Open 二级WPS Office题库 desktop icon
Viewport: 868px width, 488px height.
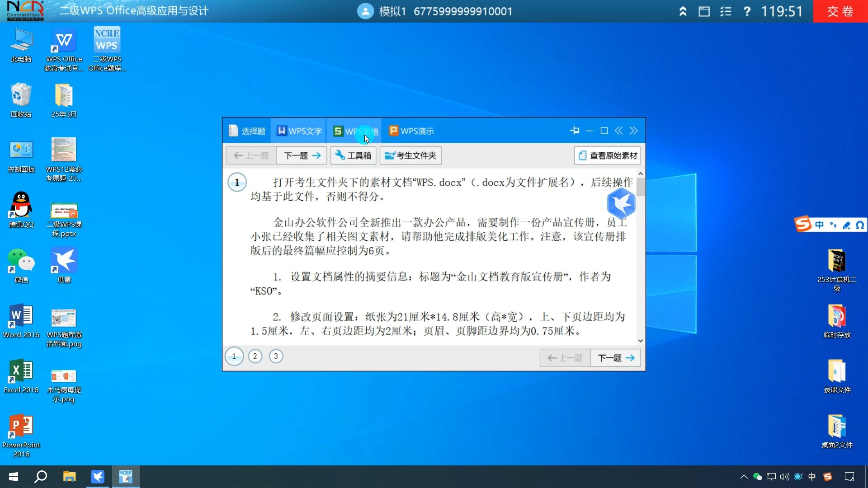tap(107, 49)
